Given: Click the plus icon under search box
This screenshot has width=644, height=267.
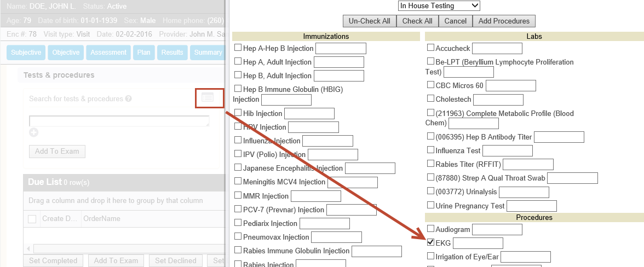Looking at the screenshot, I should coord(33,132).
